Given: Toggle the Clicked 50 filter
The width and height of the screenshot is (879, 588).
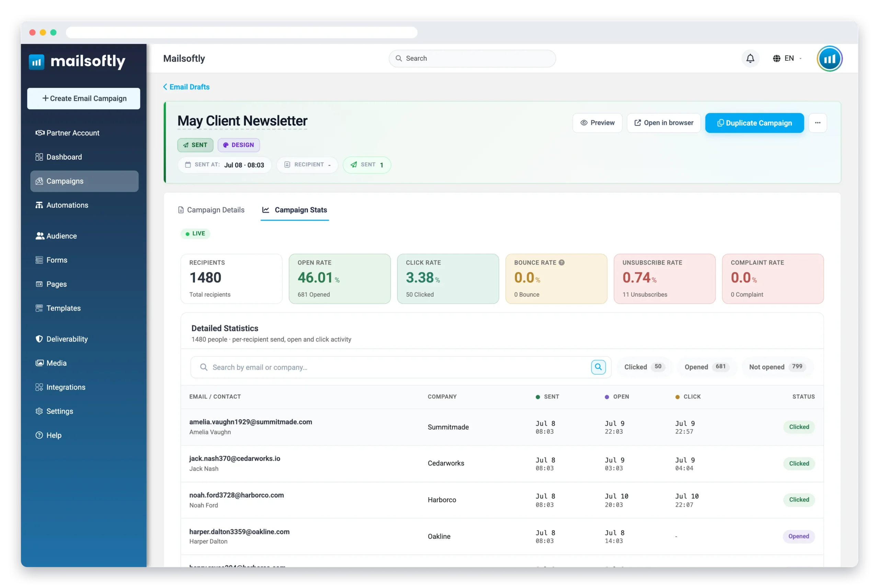Looking at the screenshot, I should pos(644,367).
